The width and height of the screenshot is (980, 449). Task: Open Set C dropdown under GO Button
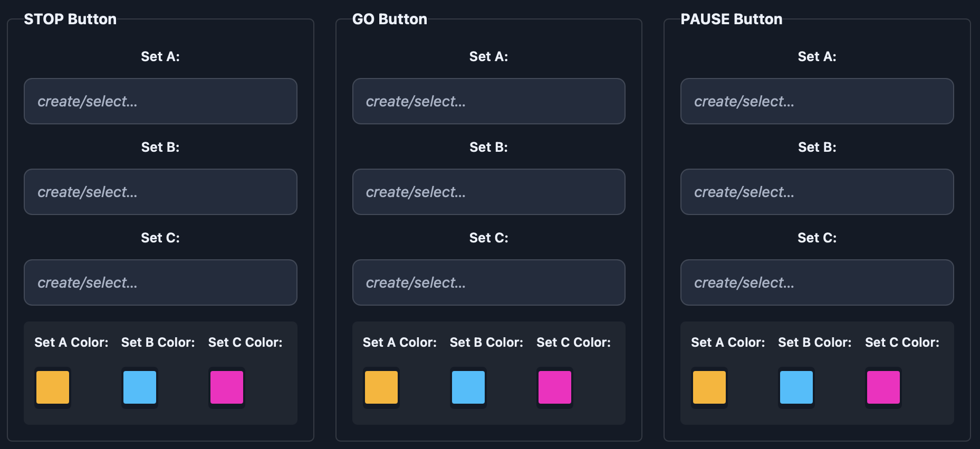(488, 282)
